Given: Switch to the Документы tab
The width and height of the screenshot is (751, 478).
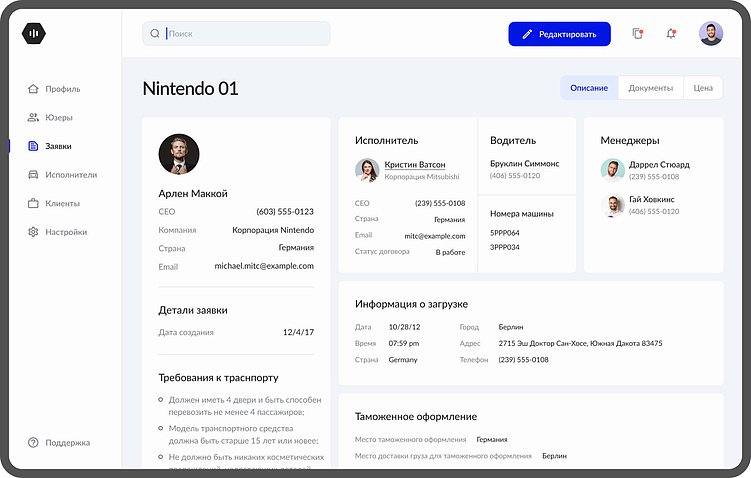Looking at the screenshot, I should coord(650,88).
